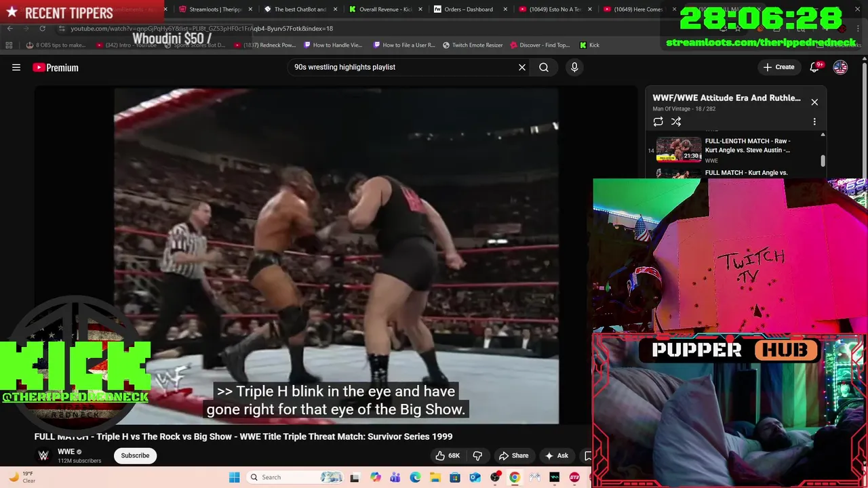Like the video with 68K likes

[448, 455]
